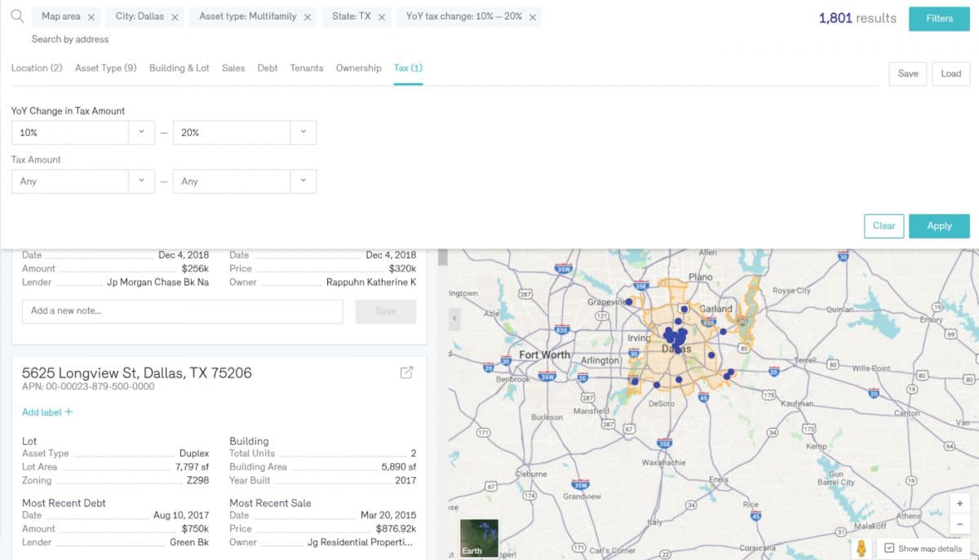Zoom out on the map
This screenshot has height=560, width=979.
coord(959,524)
